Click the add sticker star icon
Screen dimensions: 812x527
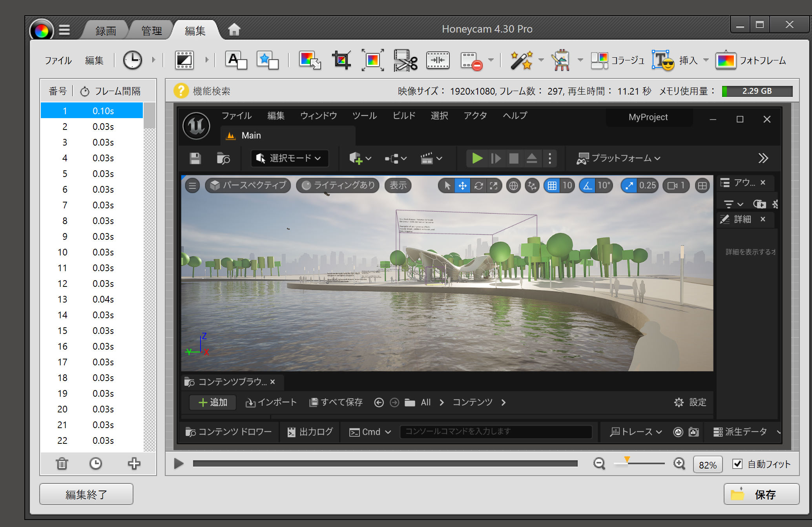[267, 60]
